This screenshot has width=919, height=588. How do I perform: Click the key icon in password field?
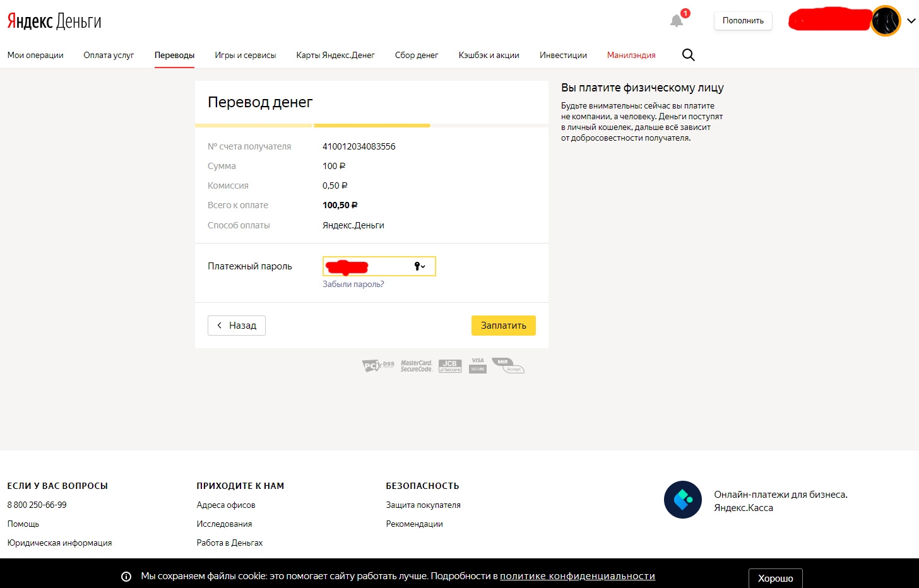click(x=418, y=266)
